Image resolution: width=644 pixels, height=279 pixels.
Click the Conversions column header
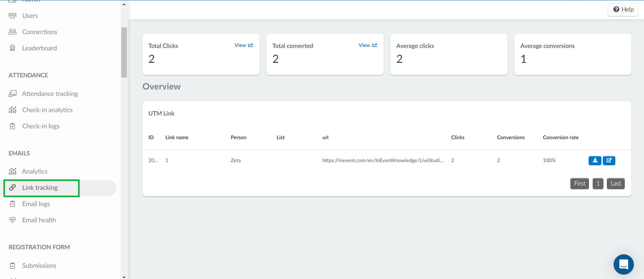[511, 137]
